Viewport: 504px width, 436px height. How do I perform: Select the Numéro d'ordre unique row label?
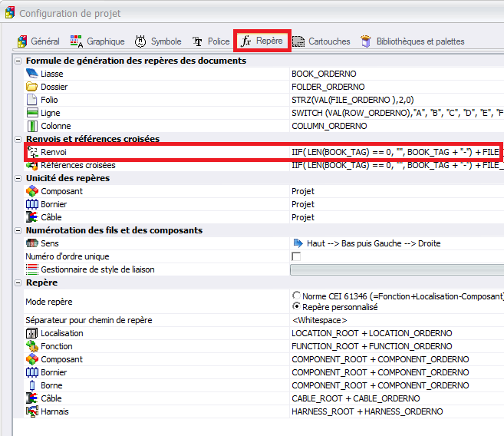pos(68,256)
